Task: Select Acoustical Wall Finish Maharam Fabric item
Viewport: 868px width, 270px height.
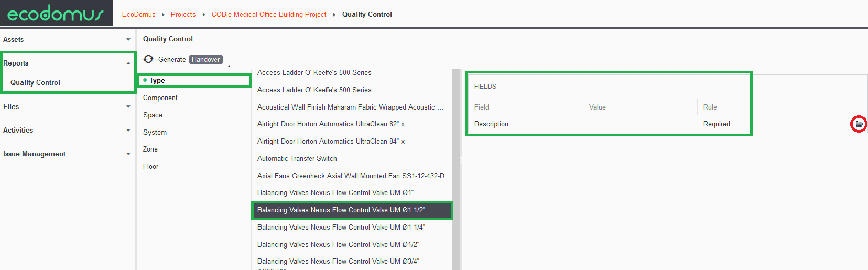Action: tap(351, 107)
